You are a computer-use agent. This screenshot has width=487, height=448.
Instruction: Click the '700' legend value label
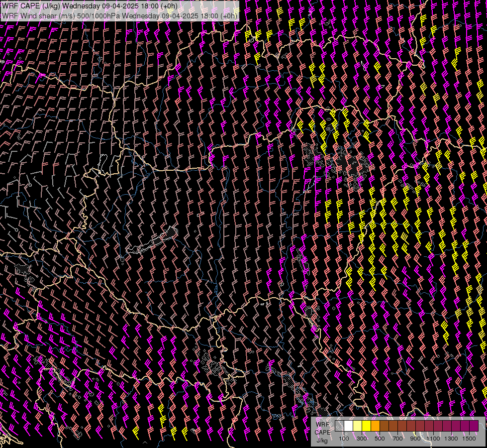397,439
